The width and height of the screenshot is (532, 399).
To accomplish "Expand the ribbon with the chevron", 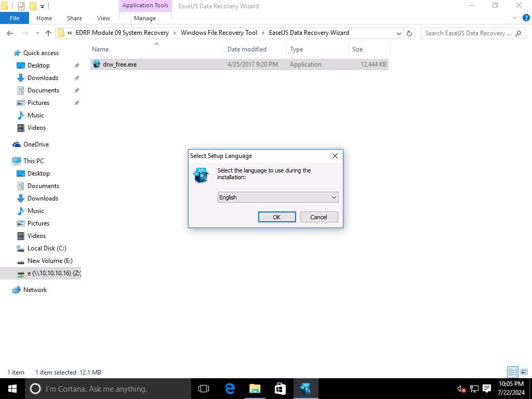I will (x=515, y=18).
